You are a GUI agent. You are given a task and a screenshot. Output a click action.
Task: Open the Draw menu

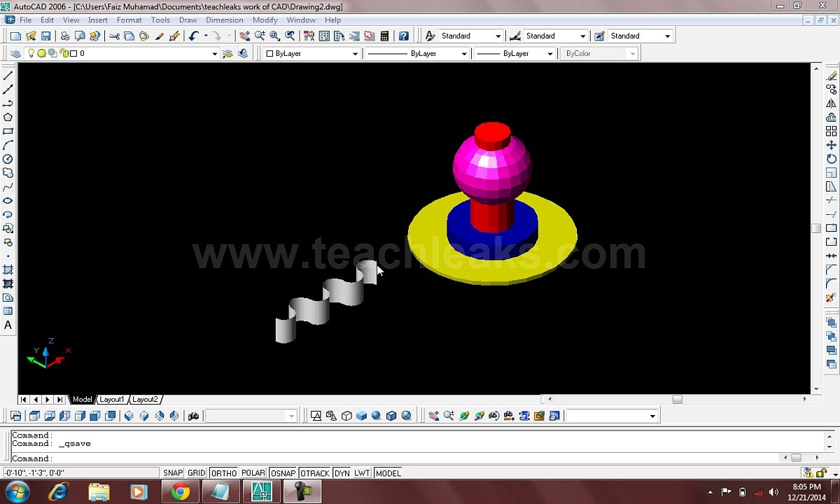(188, 20)
